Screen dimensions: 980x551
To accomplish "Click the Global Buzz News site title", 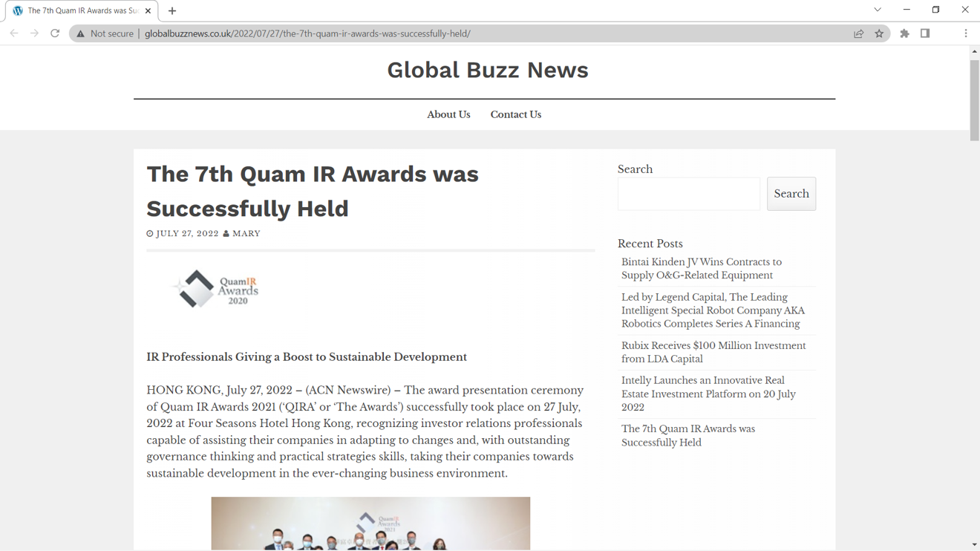I will click(x=488, y=70).
